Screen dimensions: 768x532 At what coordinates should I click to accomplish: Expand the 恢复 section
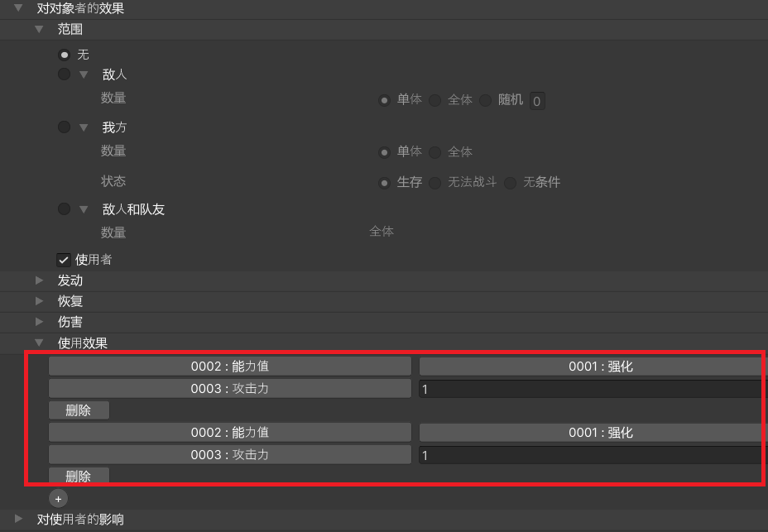[39, 301]
